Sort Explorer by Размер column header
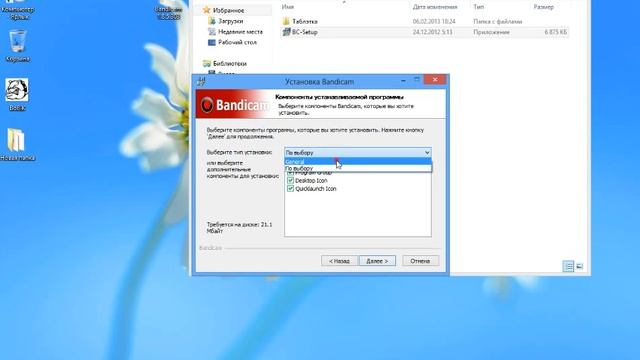 (x=544, y=7)
